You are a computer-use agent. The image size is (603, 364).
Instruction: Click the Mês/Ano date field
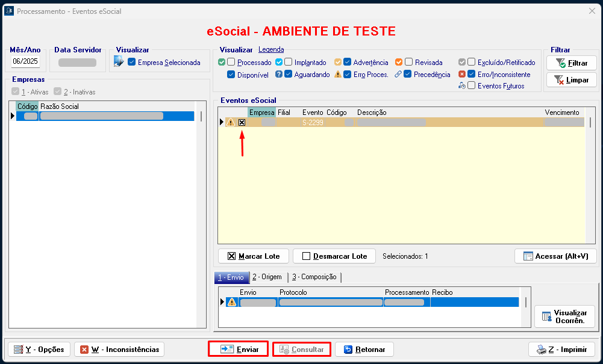click(25, 61)
